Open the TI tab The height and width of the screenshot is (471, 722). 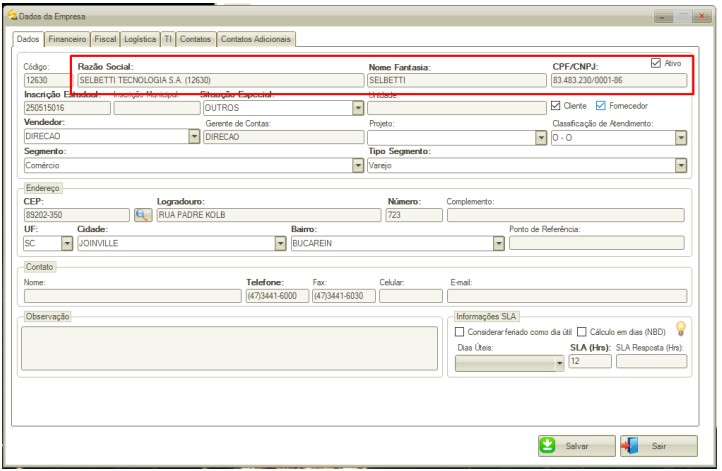click(168, 39)
